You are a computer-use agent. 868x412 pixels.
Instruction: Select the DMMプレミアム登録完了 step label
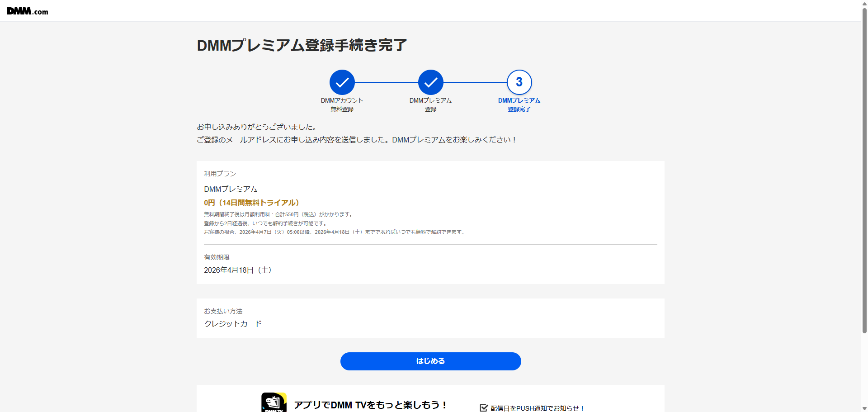coord(519,104)
